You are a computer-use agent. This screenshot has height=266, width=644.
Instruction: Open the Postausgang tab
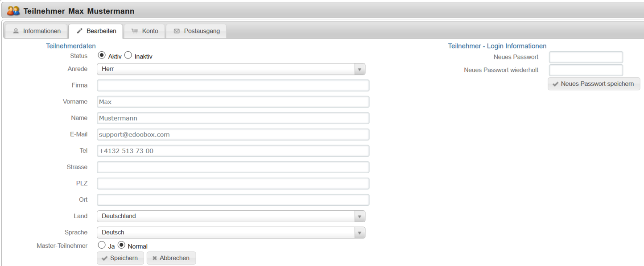point(196,31)
